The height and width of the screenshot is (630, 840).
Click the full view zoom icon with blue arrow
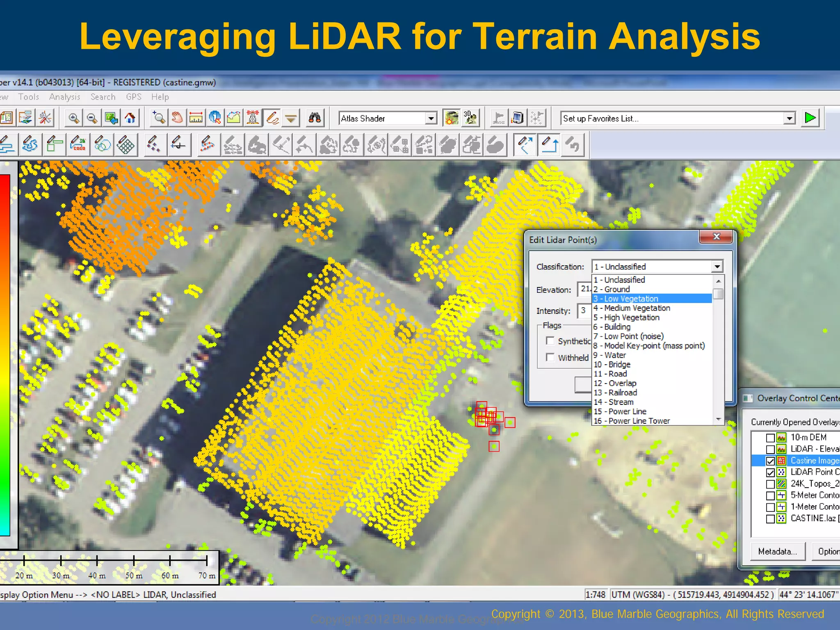(111, 118)
